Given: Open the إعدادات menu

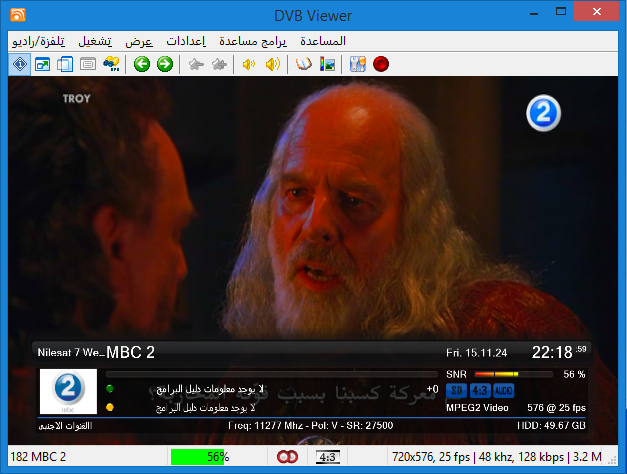Looking at the screenshot, I should click(186, 41).
